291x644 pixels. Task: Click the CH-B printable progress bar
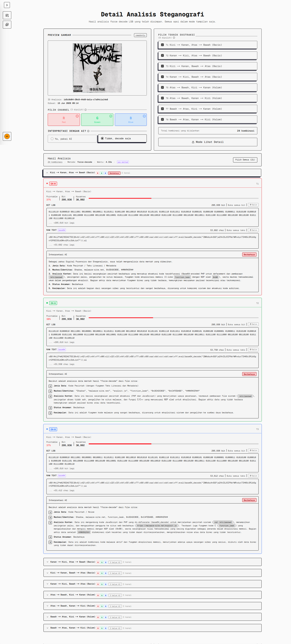tap(174, 444)
